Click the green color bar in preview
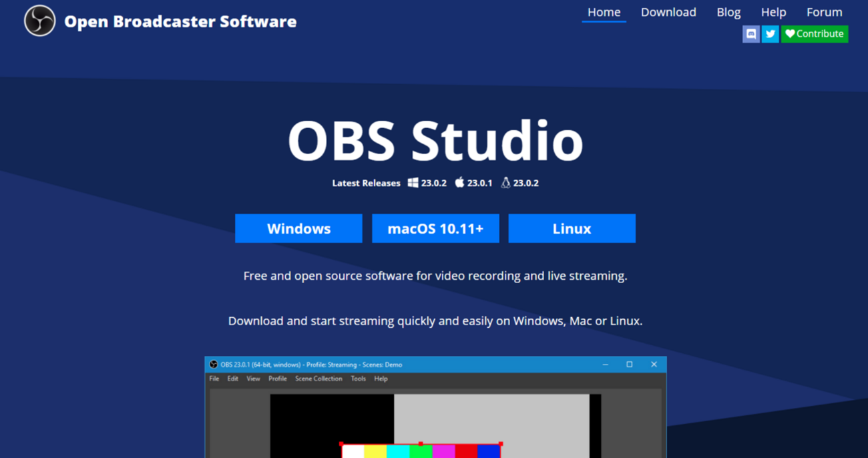The height and width of the screenshot is (458, 868). 421,451
